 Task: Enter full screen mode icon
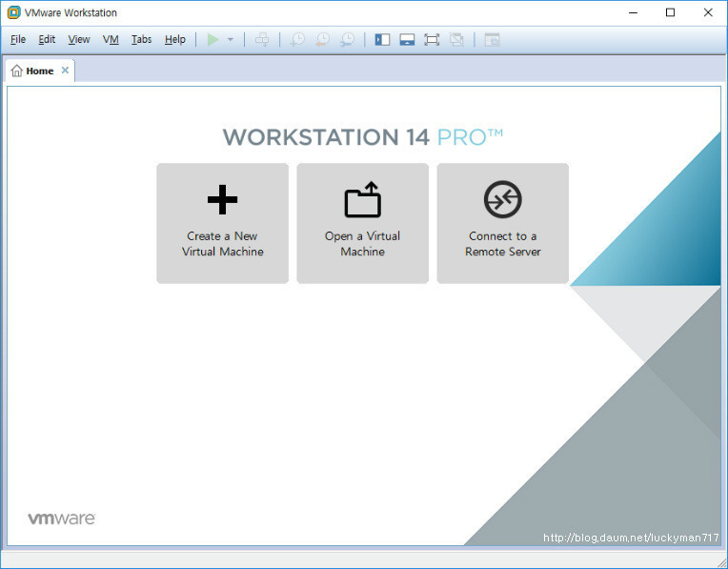(432, 39)
